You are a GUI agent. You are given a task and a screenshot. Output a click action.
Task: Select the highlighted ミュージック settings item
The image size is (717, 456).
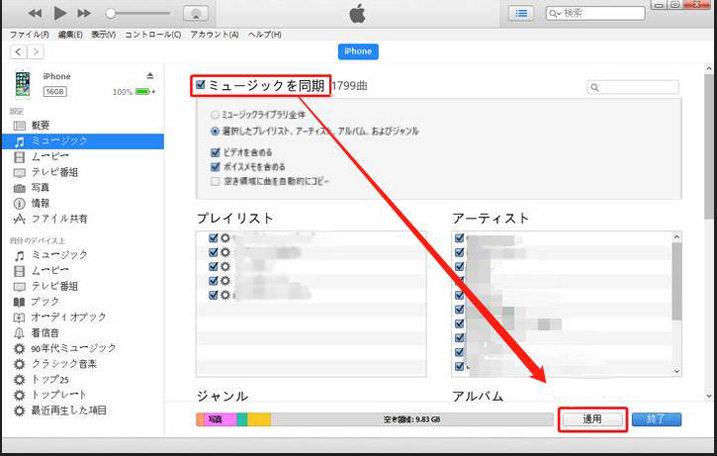point(82,141)
